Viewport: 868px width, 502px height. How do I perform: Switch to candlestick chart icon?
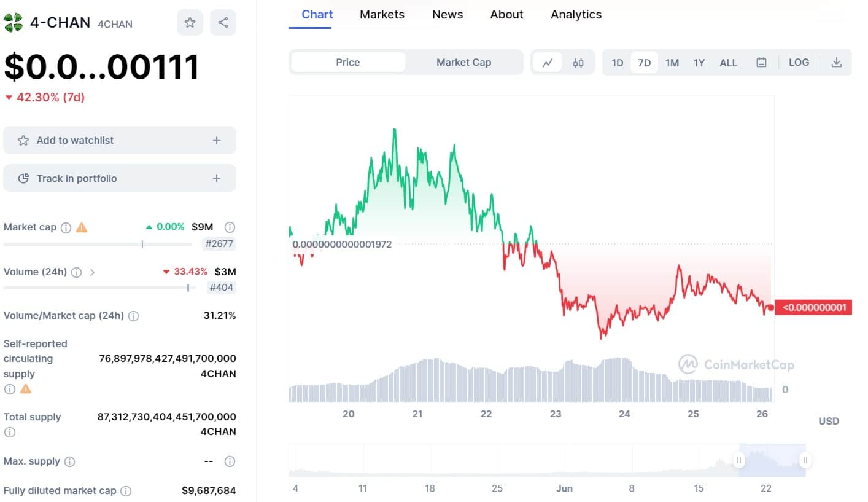tap(578, 62)
